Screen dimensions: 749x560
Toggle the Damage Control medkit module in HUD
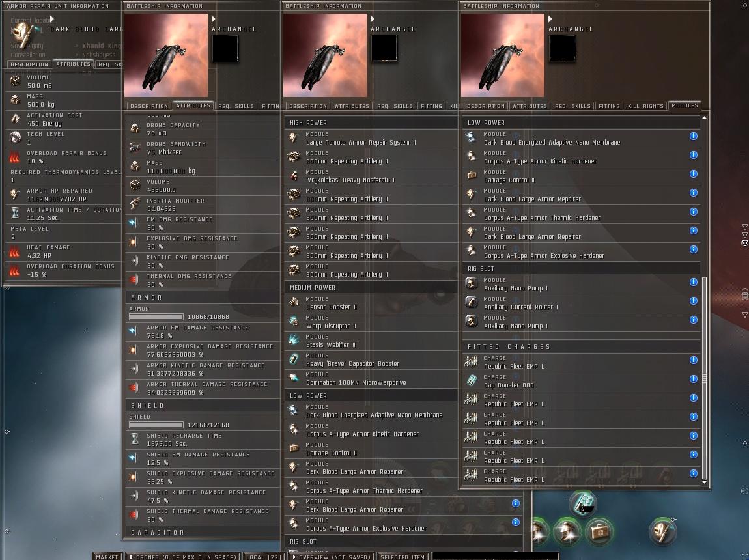point(598,531)
